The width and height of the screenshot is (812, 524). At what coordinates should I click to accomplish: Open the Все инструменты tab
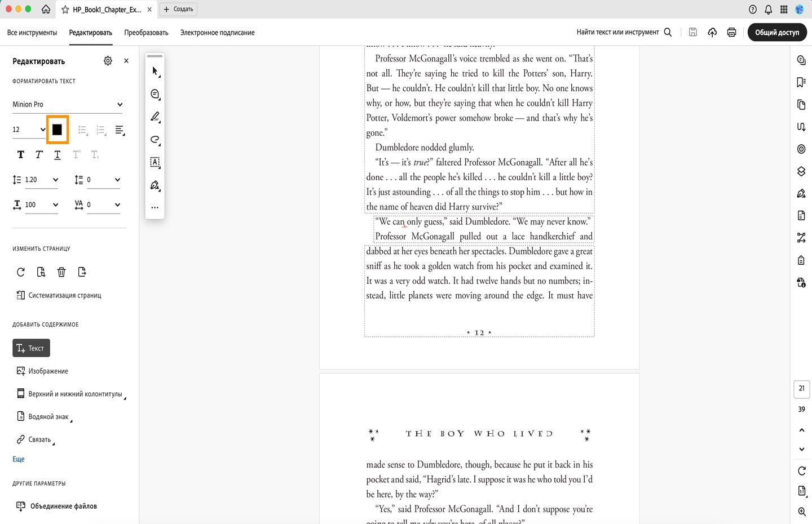click(x=32, y=33)
